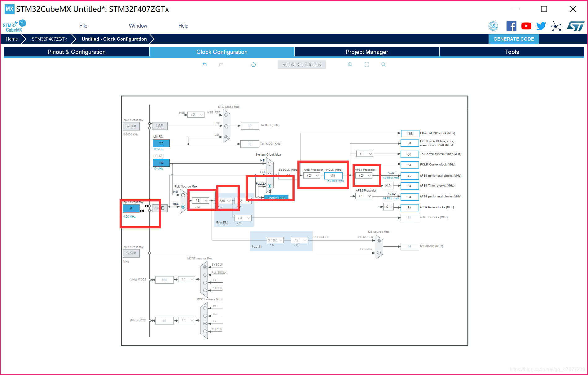This screenshot has width=588, height=375.
Task: Redo the clock change
Action: coord(221,64)
